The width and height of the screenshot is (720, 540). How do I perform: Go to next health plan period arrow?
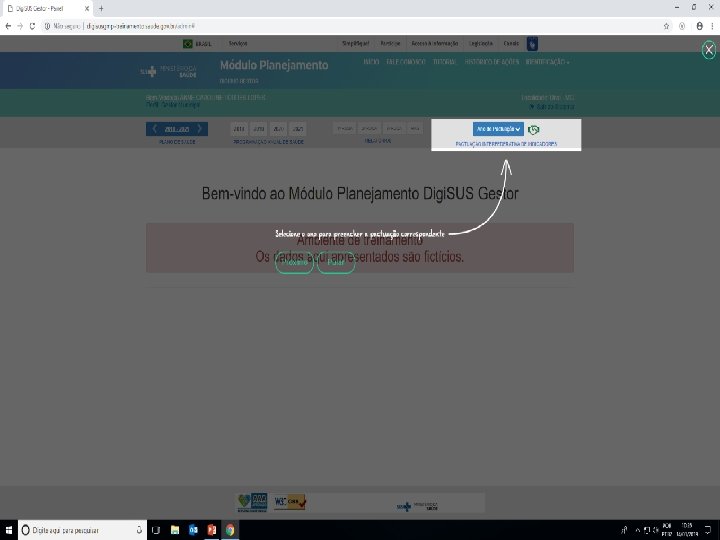(199, 129)
